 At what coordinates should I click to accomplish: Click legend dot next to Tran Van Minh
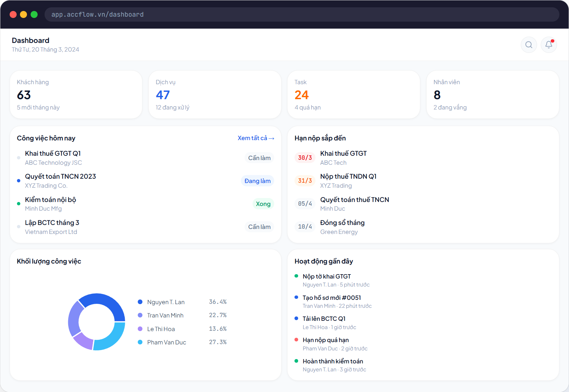(140, 315)
